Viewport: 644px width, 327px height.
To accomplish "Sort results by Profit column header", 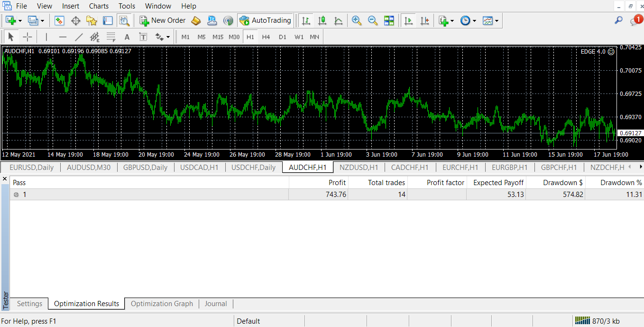I will pos(318,182).
